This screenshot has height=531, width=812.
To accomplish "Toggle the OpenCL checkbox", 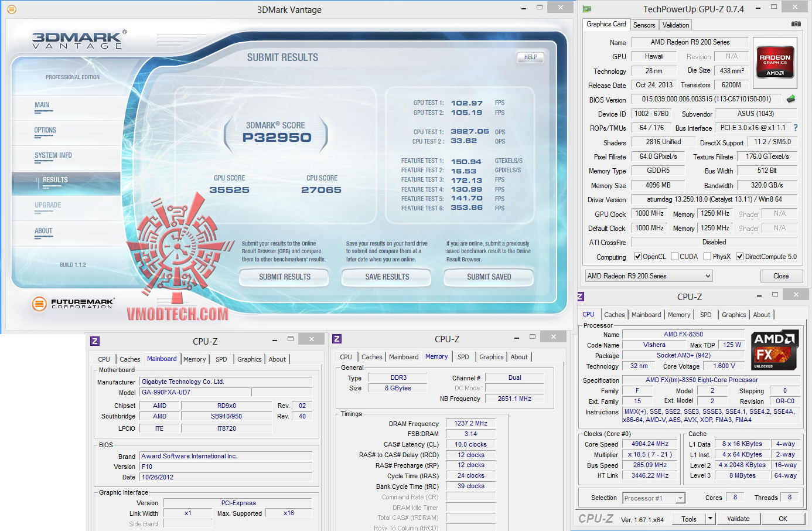I will 638,257.
